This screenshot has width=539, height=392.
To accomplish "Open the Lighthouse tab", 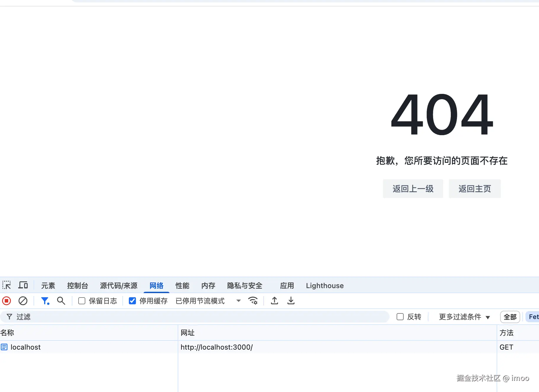I will click(x=325, y=285).
